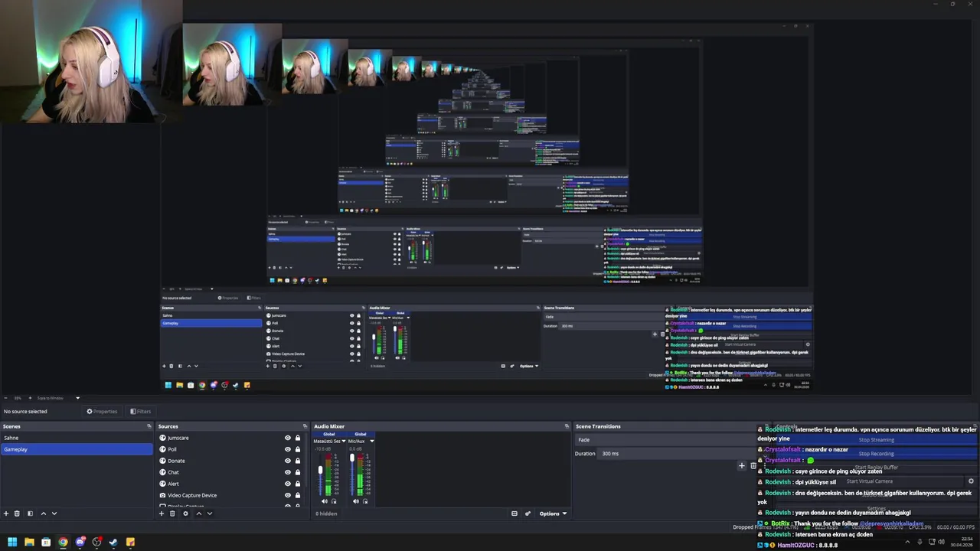Open headphone monitoring icon for Mic/Aux
980x551 pixels.
tap(365, 501)
